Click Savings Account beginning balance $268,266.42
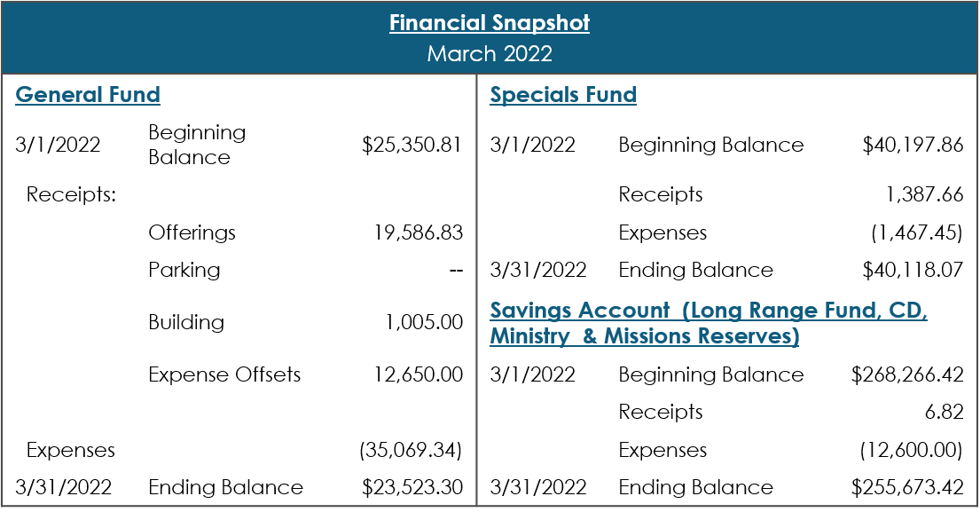The image size is (980, 512). [x=907, y=374]
